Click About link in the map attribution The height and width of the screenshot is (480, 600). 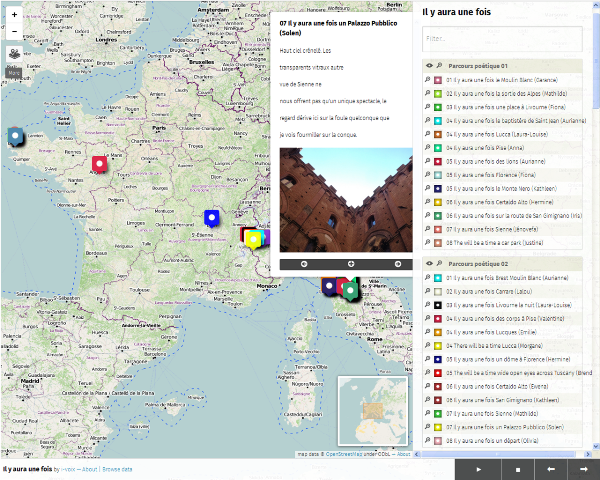tap(403, 454)
